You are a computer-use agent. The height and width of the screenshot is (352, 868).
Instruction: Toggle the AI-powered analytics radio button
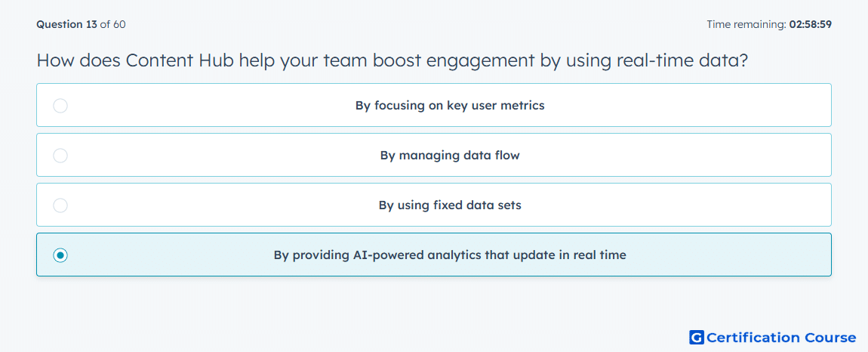click(60, 255)
